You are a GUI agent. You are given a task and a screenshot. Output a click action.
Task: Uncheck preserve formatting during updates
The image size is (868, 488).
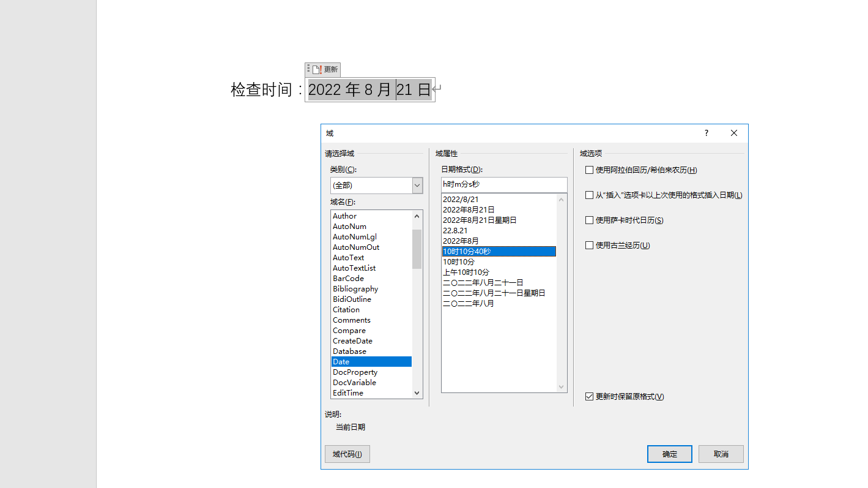coord(625,397)
